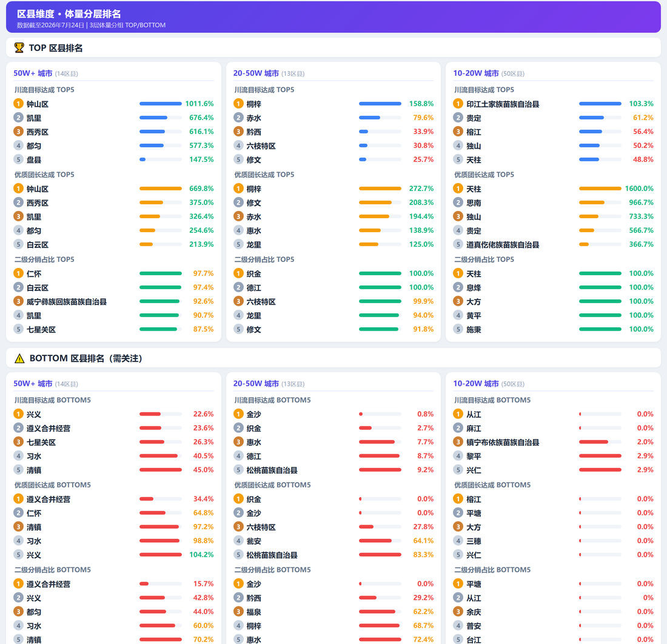
Task: Click the 966.7% value for 思南
Action: pyautogui.click(x=641, y=203)
